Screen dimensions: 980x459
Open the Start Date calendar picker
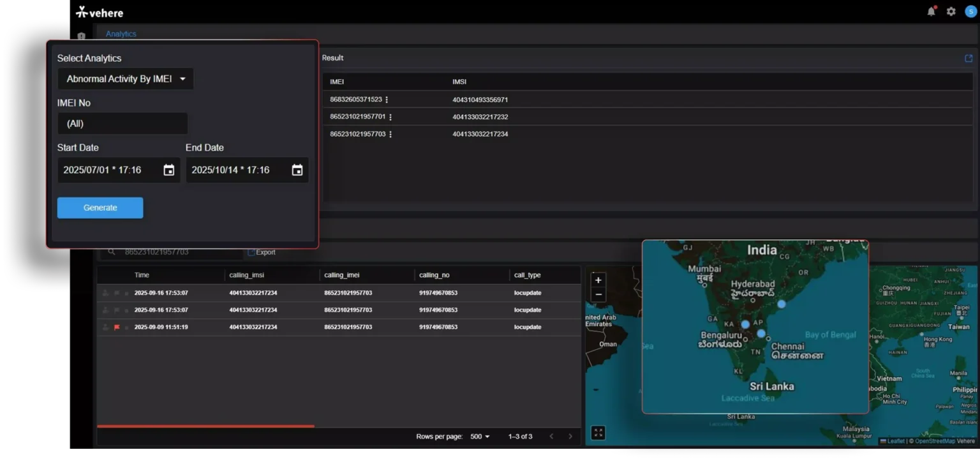(168, 170)
